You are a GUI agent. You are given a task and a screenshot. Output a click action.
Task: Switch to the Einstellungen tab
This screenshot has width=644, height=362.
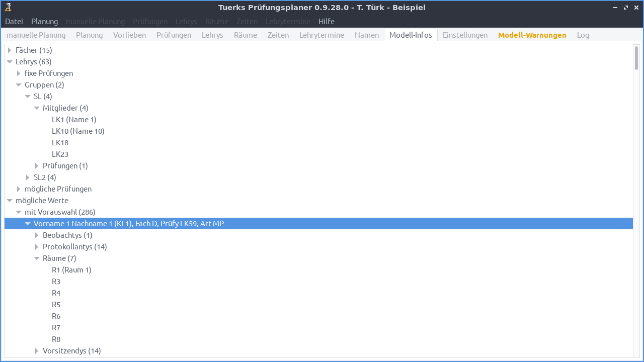[465, 35]
